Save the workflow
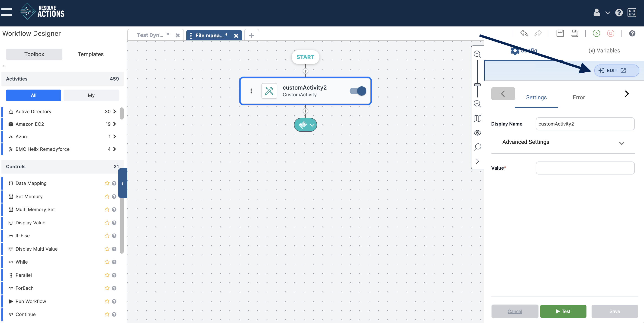Image resolution: width=644 pixels, height=323 pixels. [560, 33]
